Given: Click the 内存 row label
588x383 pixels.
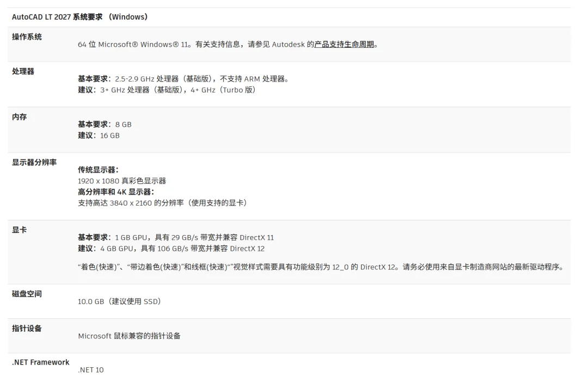Looking at the screenshot, I should (19, 117).
